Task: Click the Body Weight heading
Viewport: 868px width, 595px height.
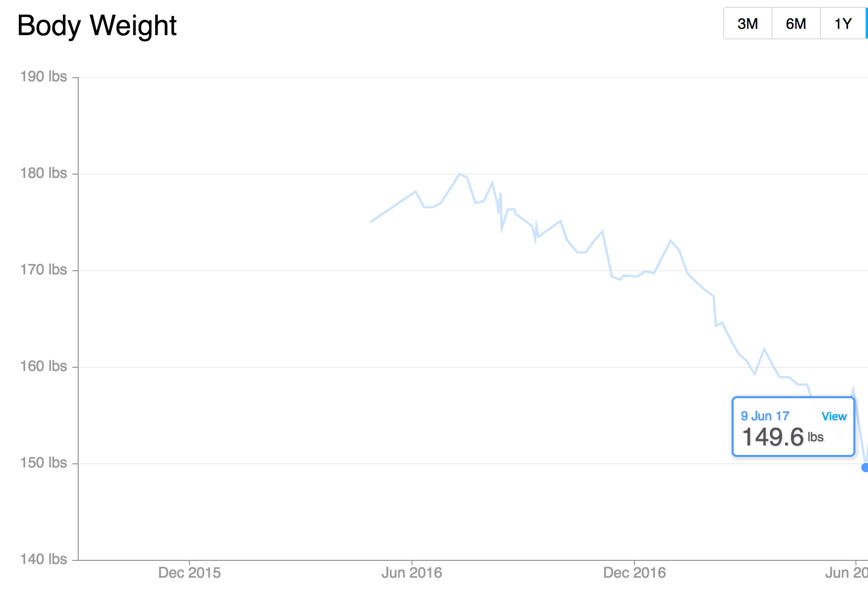Action: [x=97, y=25]
